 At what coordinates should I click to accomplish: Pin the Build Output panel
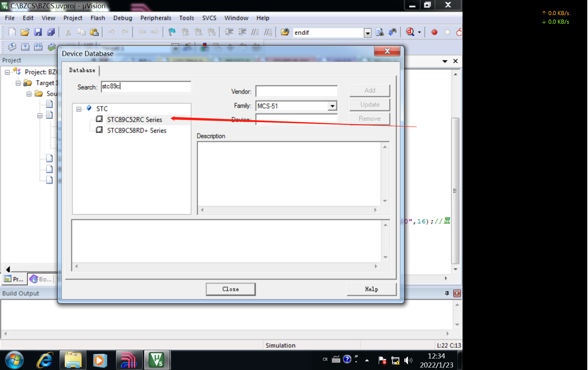[447, 293]
